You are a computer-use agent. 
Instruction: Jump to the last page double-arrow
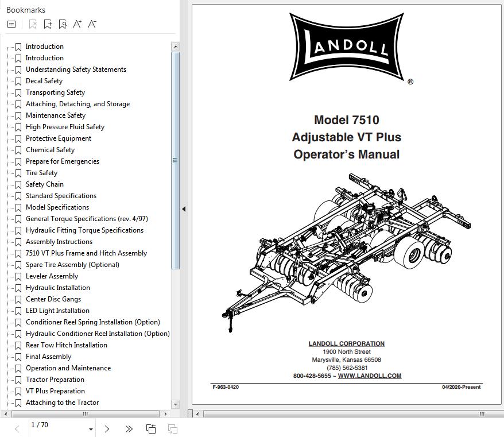click(129, 429)
